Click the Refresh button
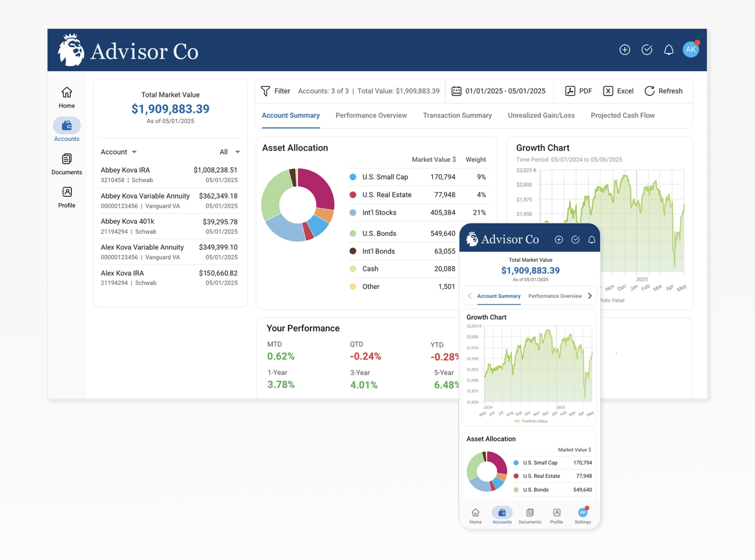The image size is (755, 560). coord(663,91)
